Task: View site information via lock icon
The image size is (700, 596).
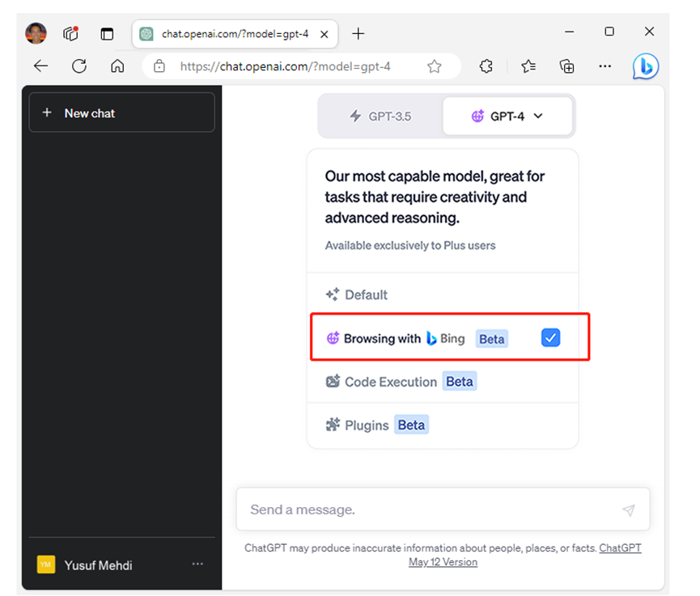Action: (x=159, y=66)
